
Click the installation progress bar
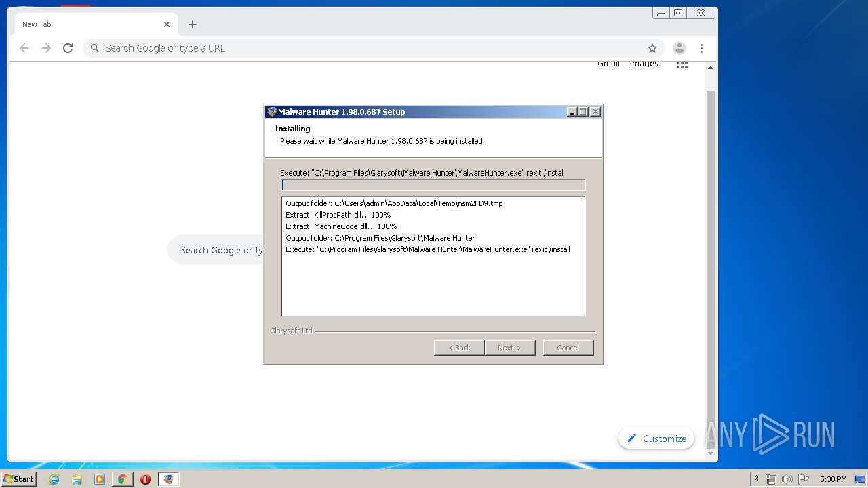[433, 185]
